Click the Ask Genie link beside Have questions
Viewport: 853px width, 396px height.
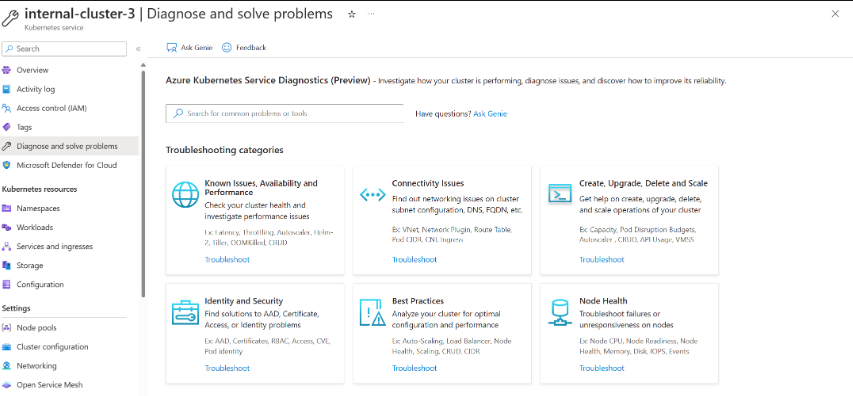tap(490, 114)
